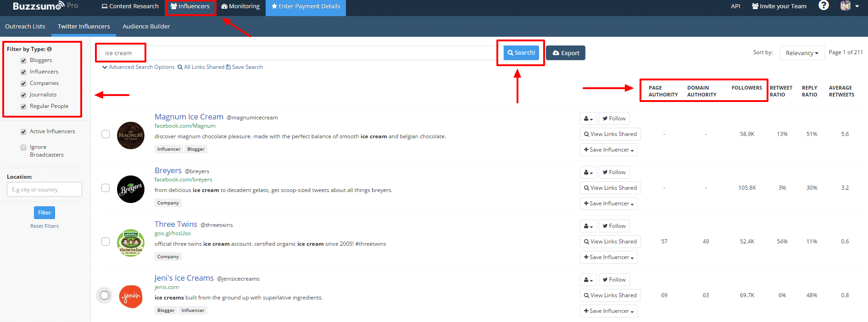This screenshot has height=322, width=868.
Task: Open Save Influencer dropdown for Breyers
Action: coord(608,203)
